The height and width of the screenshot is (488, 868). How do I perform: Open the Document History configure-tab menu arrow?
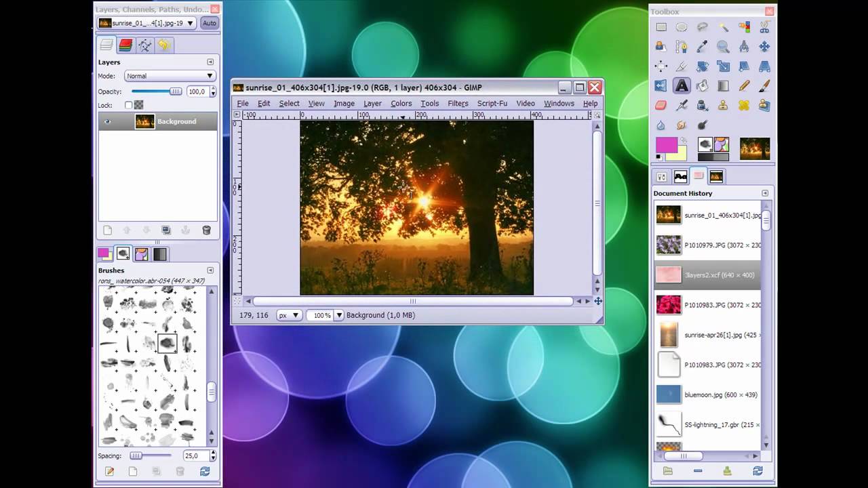click(765, 193)
